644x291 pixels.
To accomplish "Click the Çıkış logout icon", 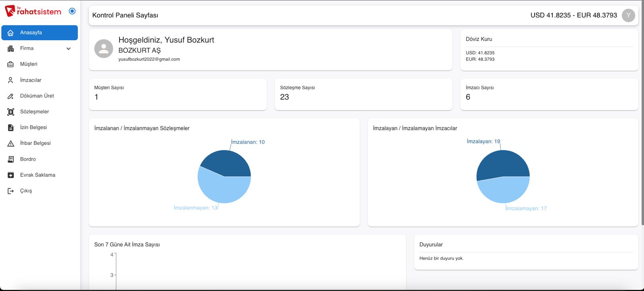I will click(x=11, y=191).
